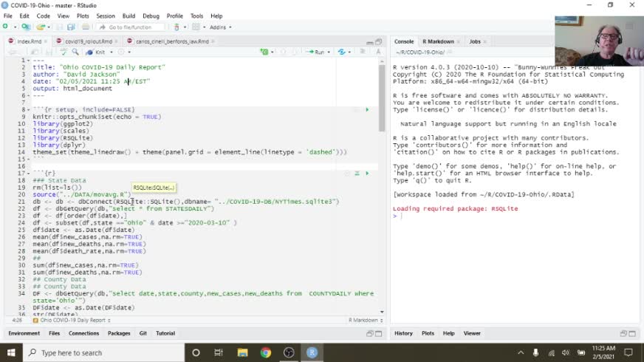Click the Go to file/function field
644x362 pixels.
[x=131, y=27]
